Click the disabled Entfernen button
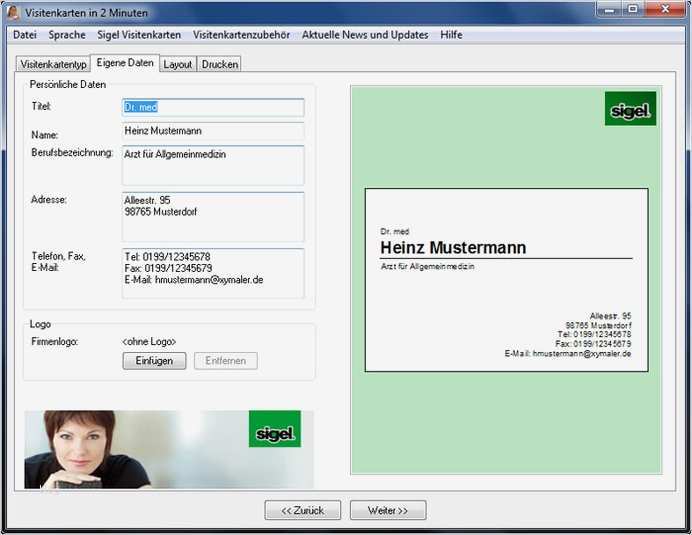This screenshot has height=535, width=692. (x=226, y=361)
